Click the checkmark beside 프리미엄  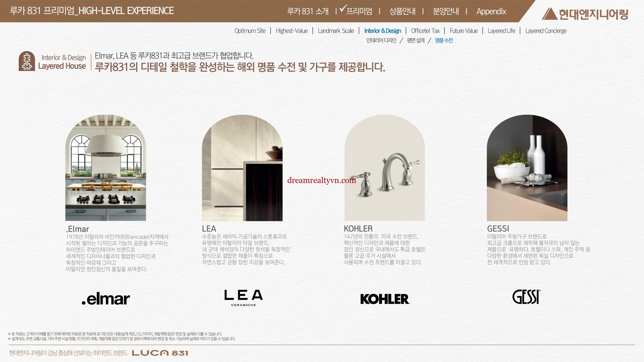[x=343, y=8]
